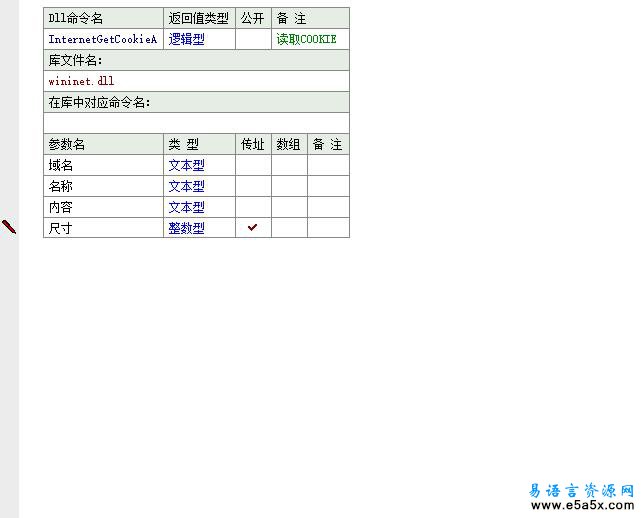Select the InternetGetCookieA command name cell
Image resolution: width=643 pixels, height=518 pixels.
click(103, 40)
